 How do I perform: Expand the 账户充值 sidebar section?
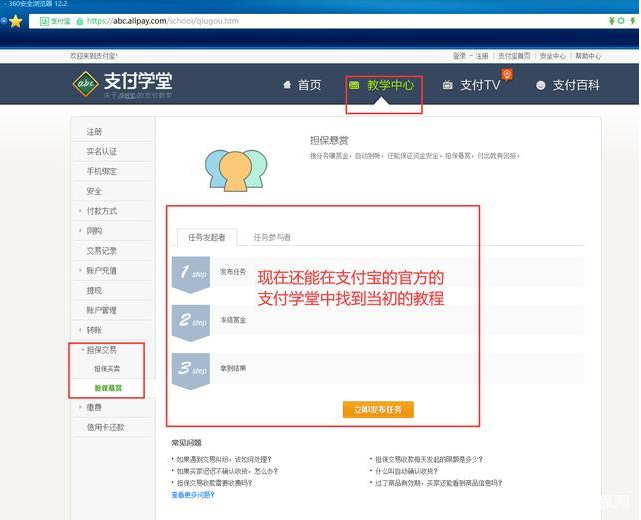pos(101,271)
